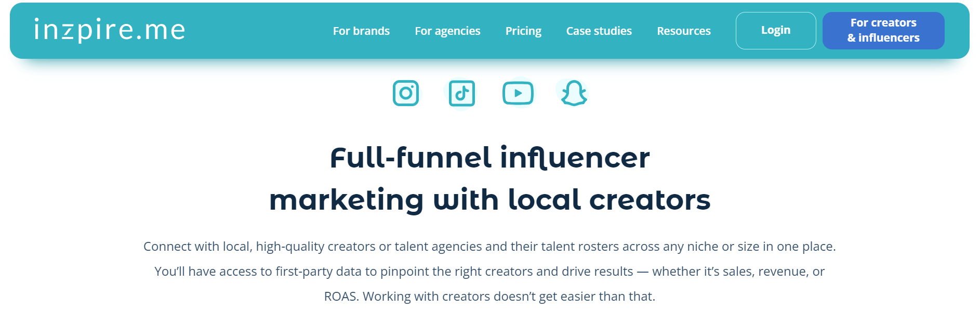Open the Pricing page
Image resolution: width=980 pixels, height=321 pixels.
tap(523, 31)
